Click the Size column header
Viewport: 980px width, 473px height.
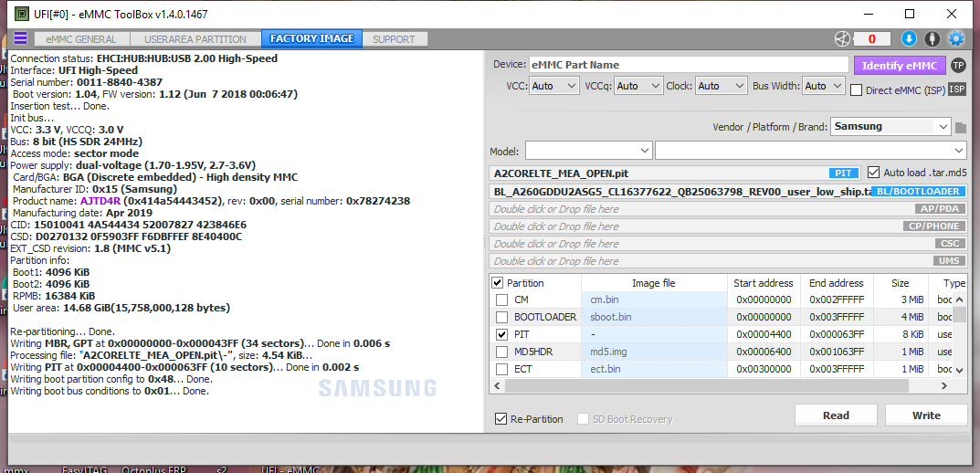[x=900, y=283]
